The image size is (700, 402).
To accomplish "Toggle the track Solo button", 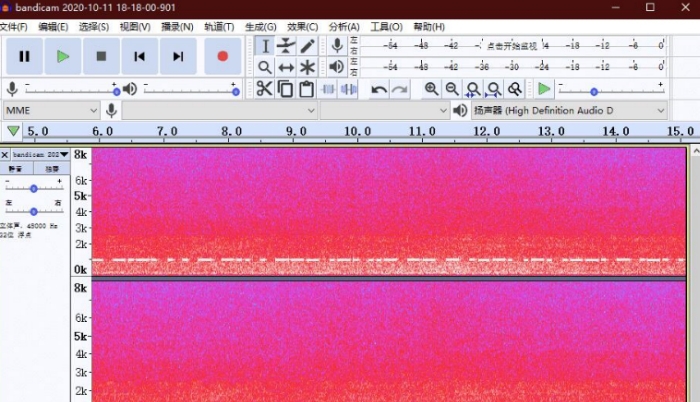I will coord(51,170).
